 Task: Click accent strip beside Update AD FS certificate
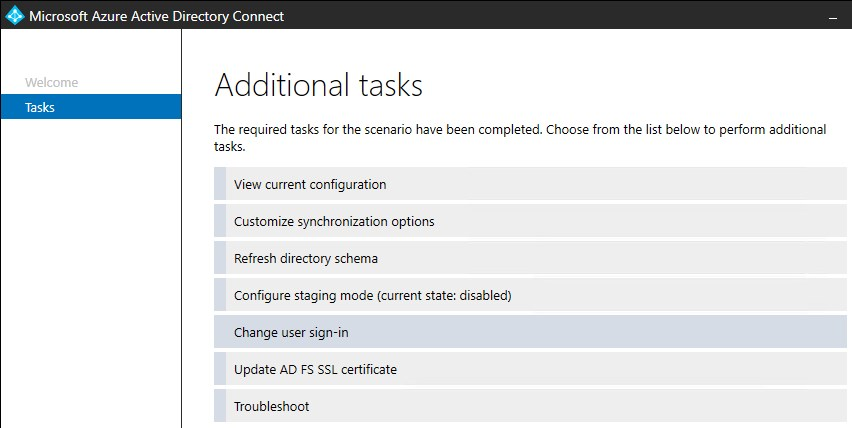point(220,369)
